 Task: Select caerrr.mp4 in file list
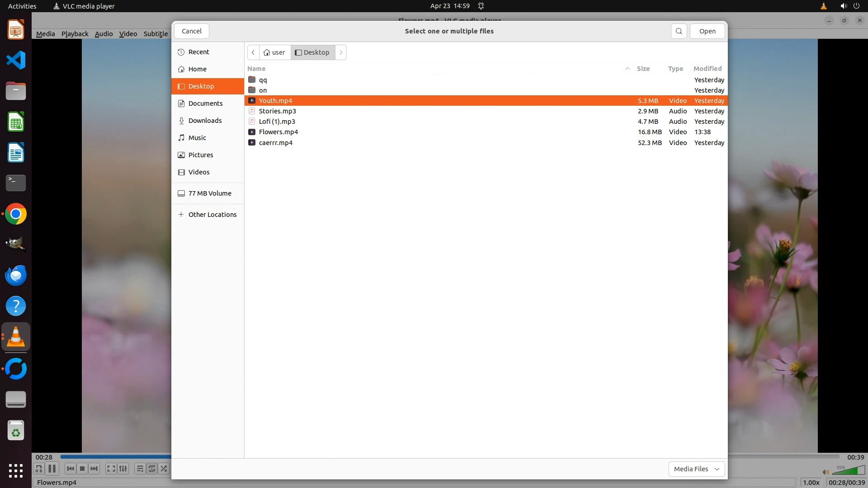click(275, 143)
